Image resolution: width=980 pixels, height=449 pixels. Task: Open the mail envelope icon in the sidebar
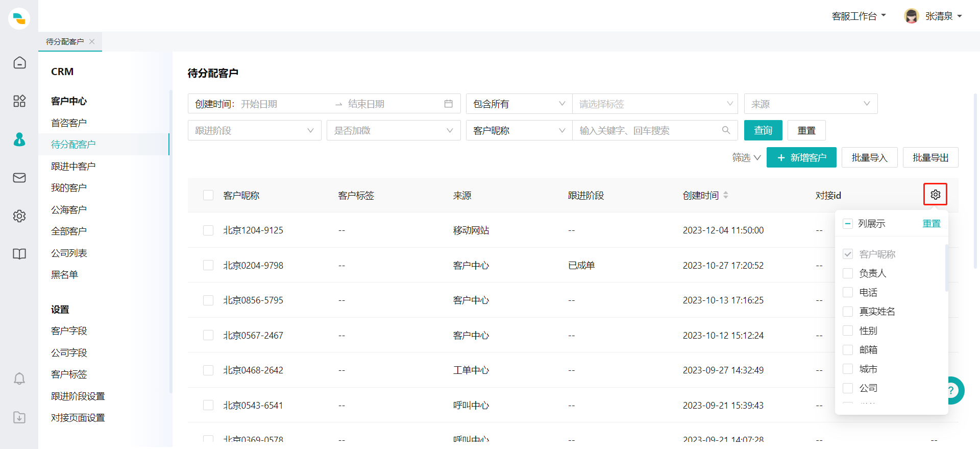pyautogui.click(x=19, y=178)
